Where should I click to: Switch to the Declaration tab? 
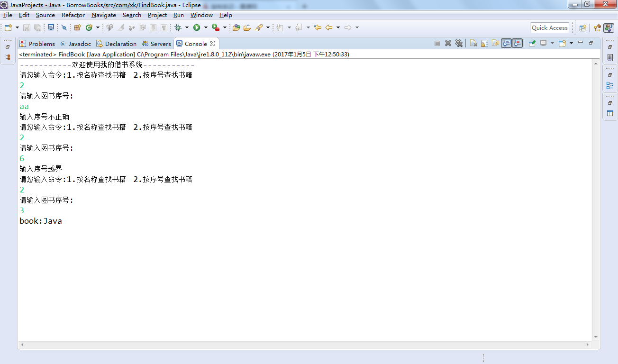[116, 44]
